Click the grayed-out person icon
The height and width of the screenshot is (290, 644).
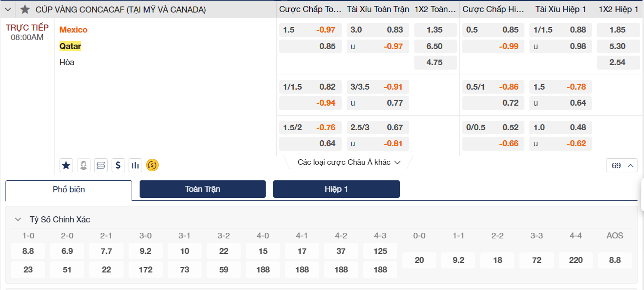pos(84,165)
